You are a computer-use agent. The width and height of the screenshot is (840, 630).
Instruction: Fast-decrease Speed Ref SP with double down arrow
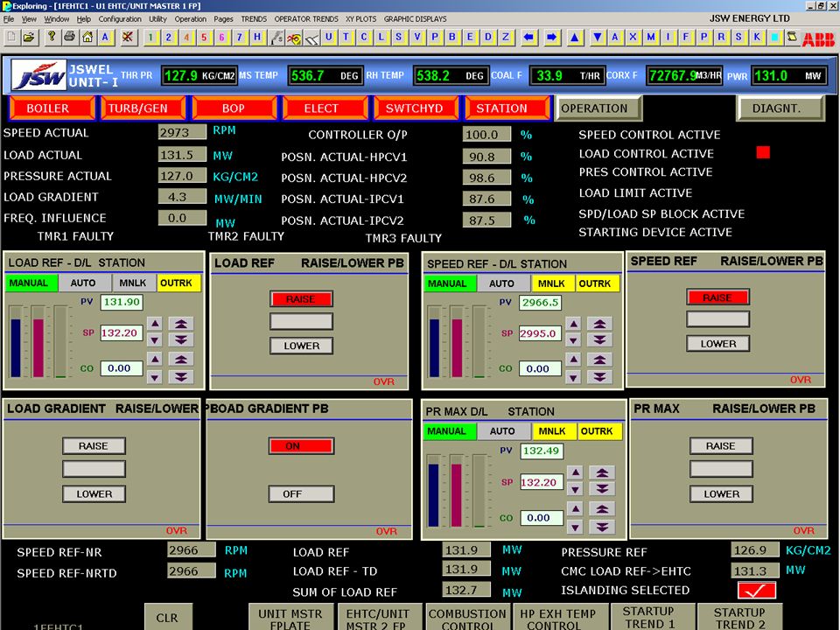tap(599, 340)
